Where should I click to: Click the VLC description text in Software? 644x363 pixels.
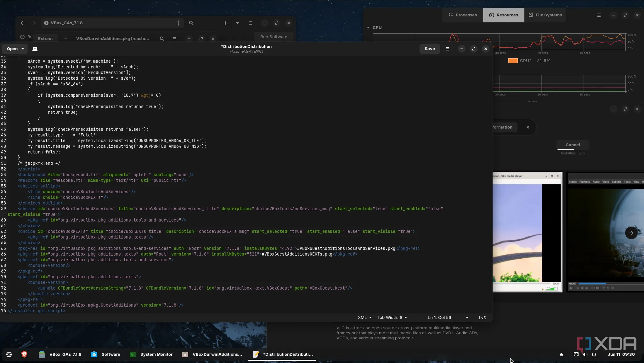[407, 333]
